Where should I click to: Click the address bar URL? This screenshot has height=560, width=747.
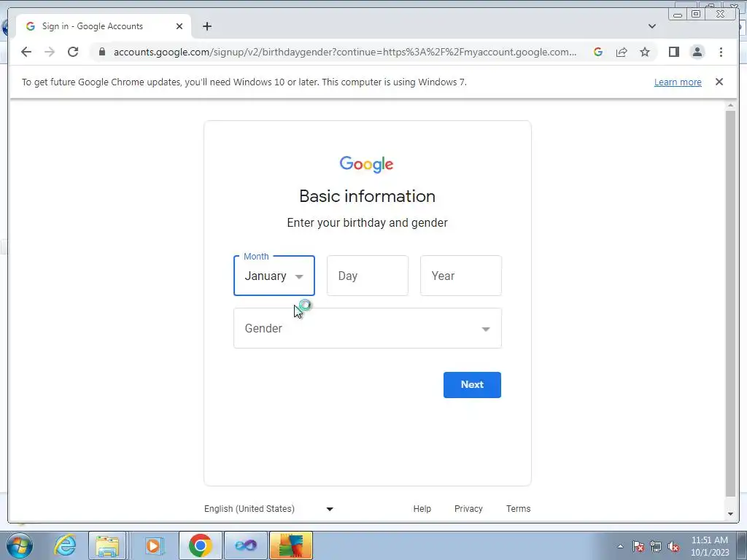click(x=345, y=52)
